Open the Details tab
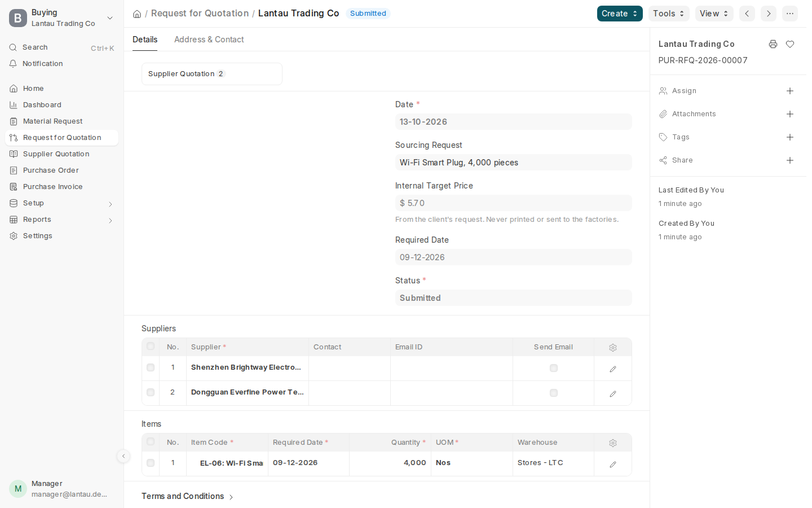The image size is (812, 508). [145, 40]
